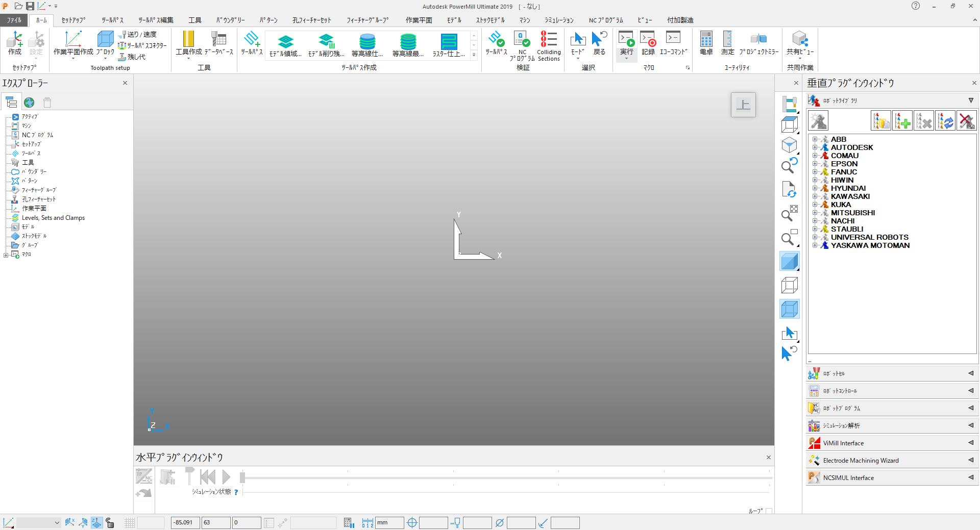Image resolution: width=980 pixels, height=530 pixels.
Task: Switch to the ツールパス編集 ribbon tab
Action: (156, 20)
